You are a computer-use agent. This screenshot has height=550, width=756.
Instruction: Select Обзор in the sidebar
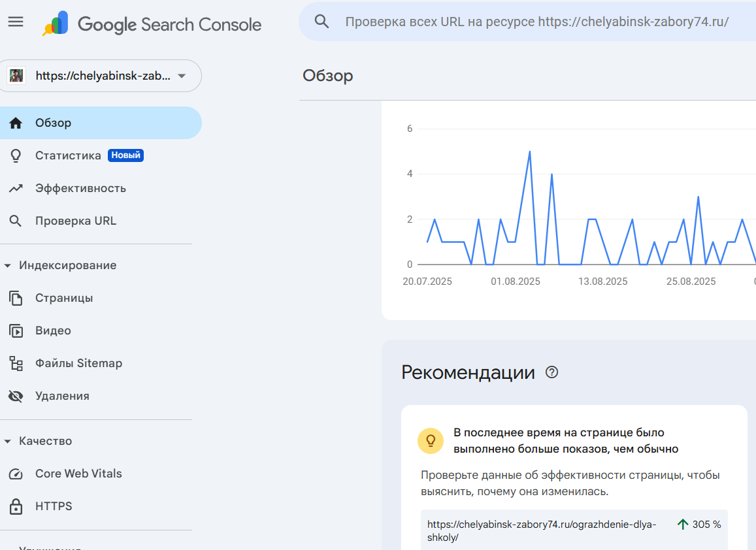[x=54, y=123]
